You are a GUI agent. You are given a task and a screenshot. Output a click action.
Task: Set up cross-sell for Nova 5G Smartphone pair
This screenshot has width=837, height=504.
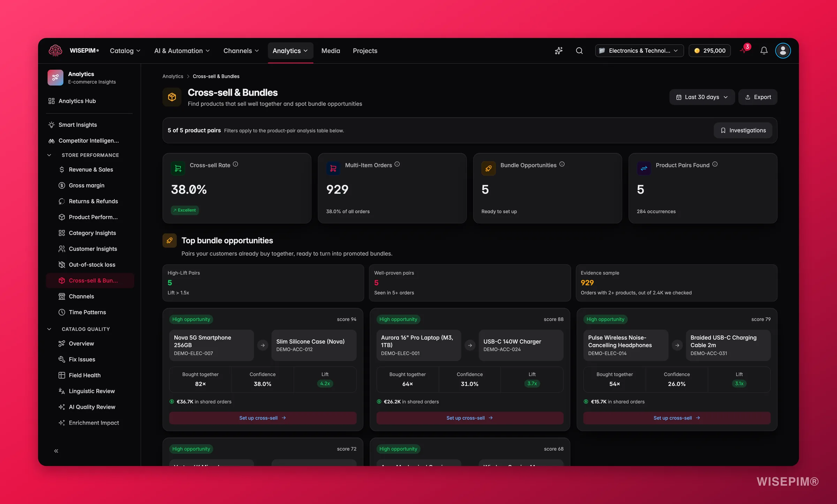pyautogui.click(x=263, y=418)
